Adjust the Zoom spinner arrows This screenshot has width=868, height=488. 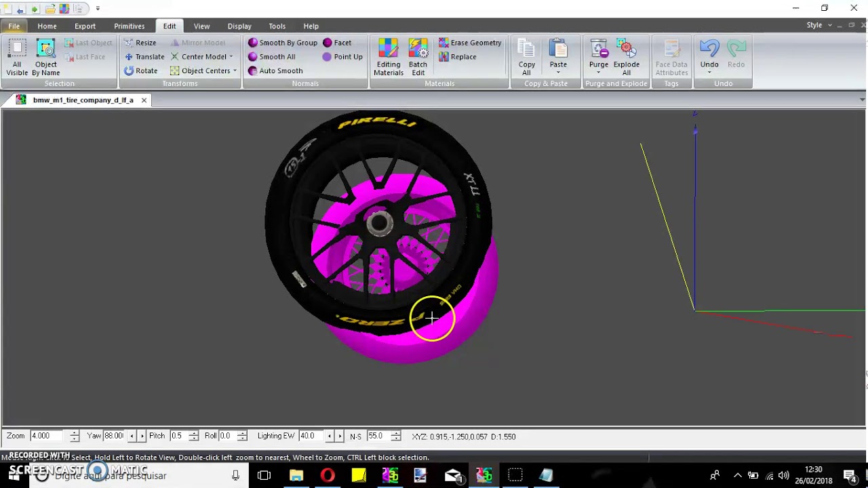click(74, 436)
